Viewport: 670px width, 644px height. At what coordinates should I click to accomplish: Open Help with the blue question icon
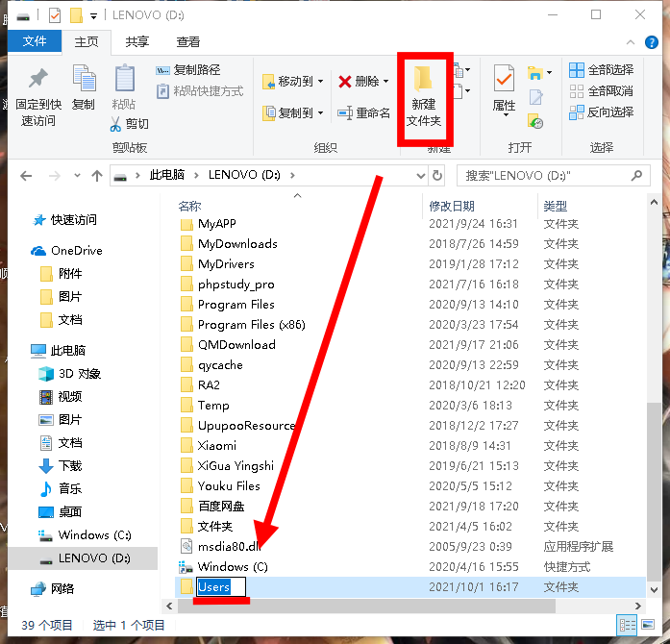click(x=651, y=42)
